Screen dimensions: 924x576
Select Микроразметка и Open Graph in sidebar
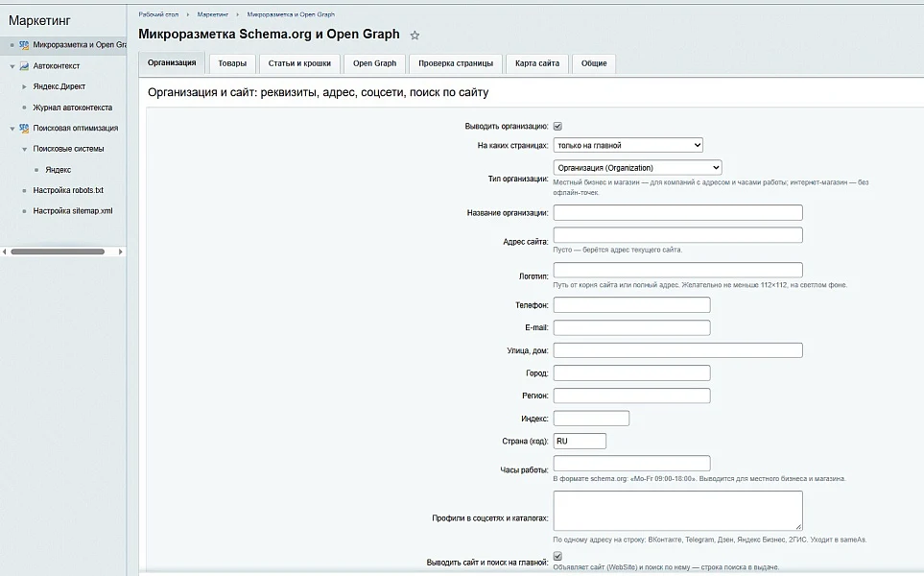click(80, 45)
